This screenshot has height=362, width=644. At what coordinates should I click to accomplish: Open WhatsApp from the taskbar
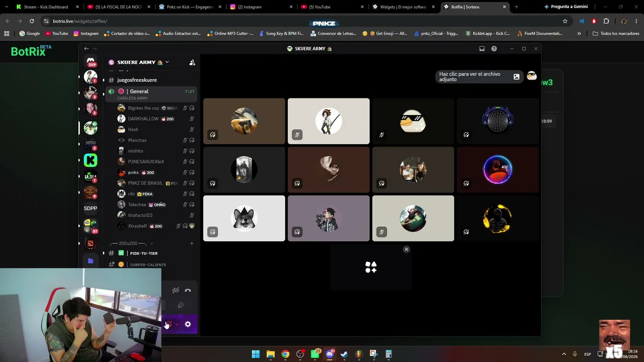tap(315, 354)
